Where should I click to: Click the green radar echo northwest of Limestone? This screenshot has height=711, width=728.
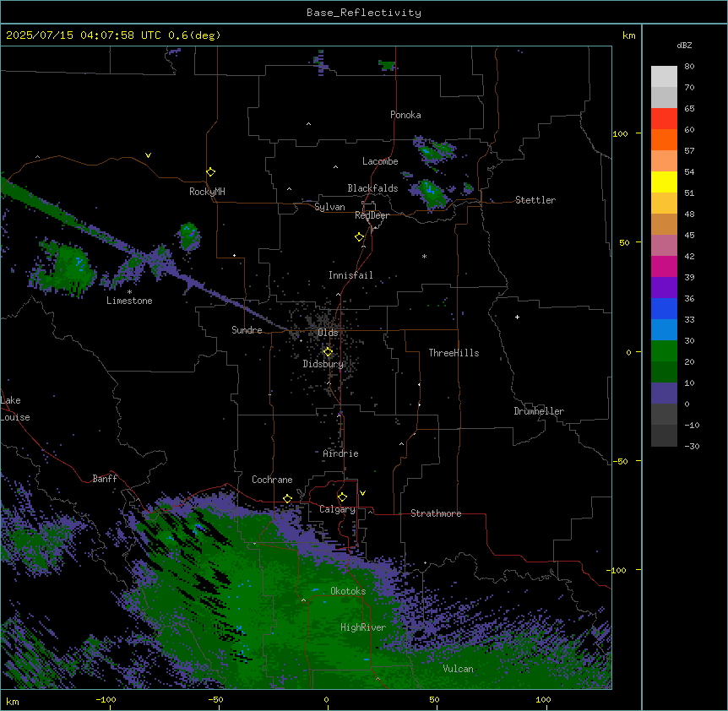click(68, 269)
